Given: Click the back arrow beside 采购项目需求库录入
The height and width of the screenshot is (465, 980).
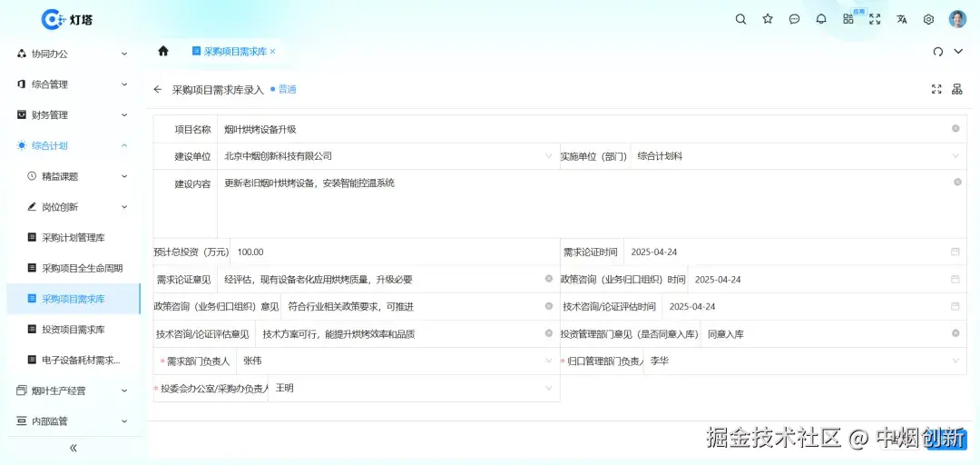Looking at the screenshot, I should tap(158, 90).
